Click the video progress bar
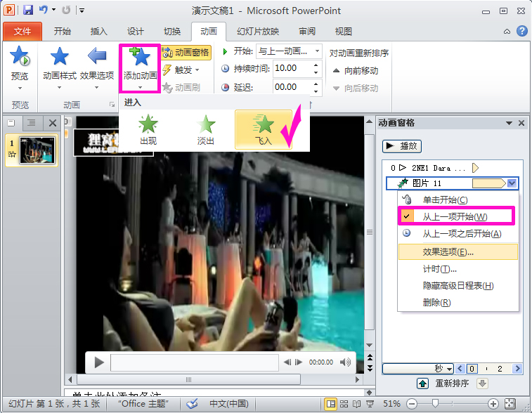532x413 pixels. pyautogui.click(x=195, y=362)
